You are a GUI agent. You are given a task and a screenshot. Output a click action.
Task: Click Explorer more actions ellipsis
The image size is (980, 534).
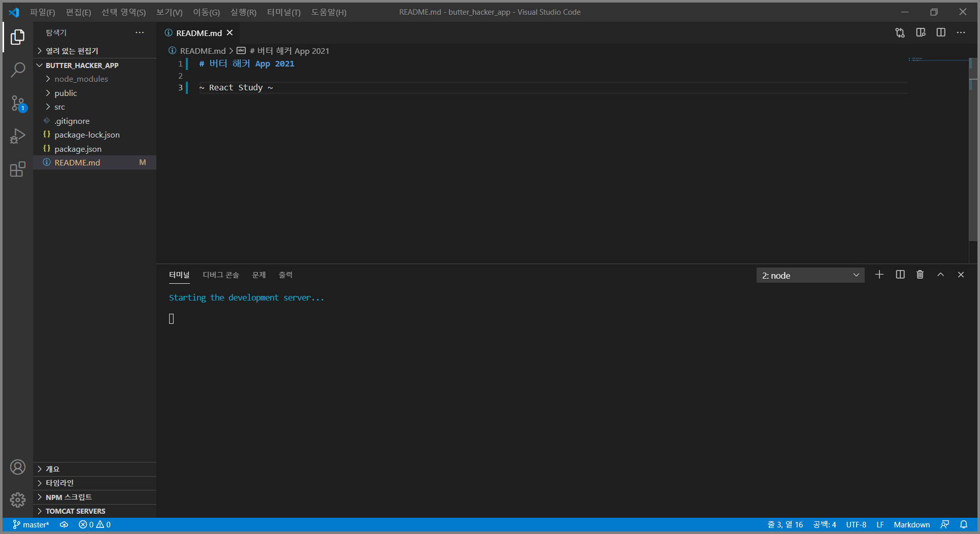click(140, 32)
